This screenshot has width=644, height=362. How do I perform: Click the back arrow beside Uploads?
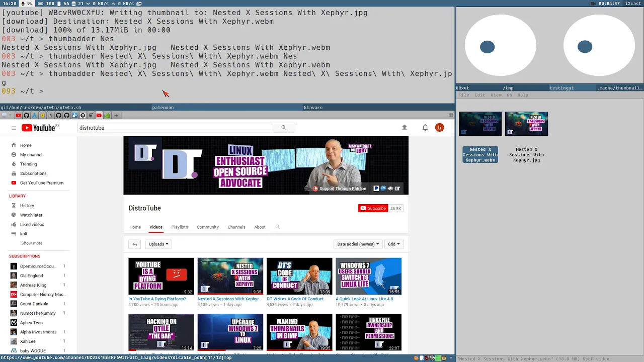pos(135,244)
